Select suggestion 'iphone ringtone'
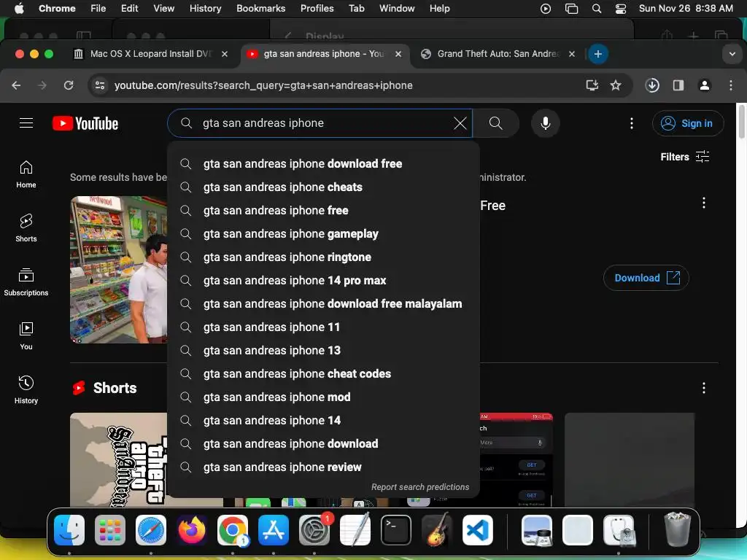 tap(323, 257)
